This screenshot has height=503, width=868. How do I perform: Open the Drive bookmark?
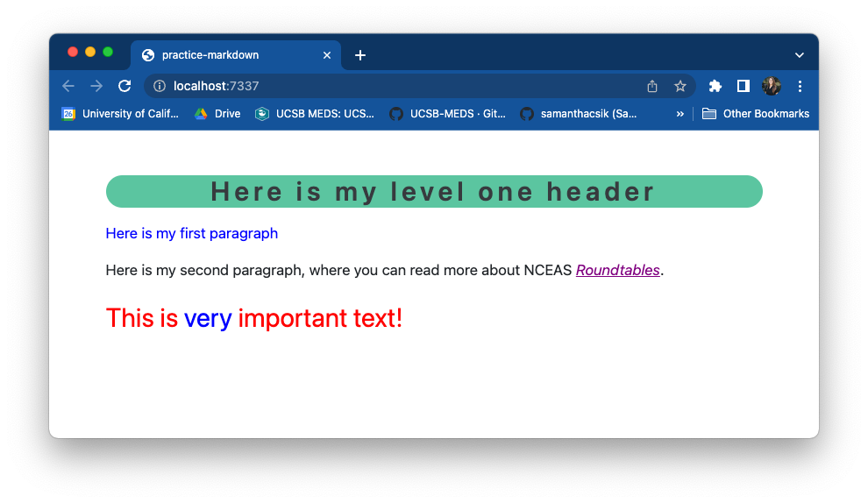pyautogui.click(x=217, y=114)
